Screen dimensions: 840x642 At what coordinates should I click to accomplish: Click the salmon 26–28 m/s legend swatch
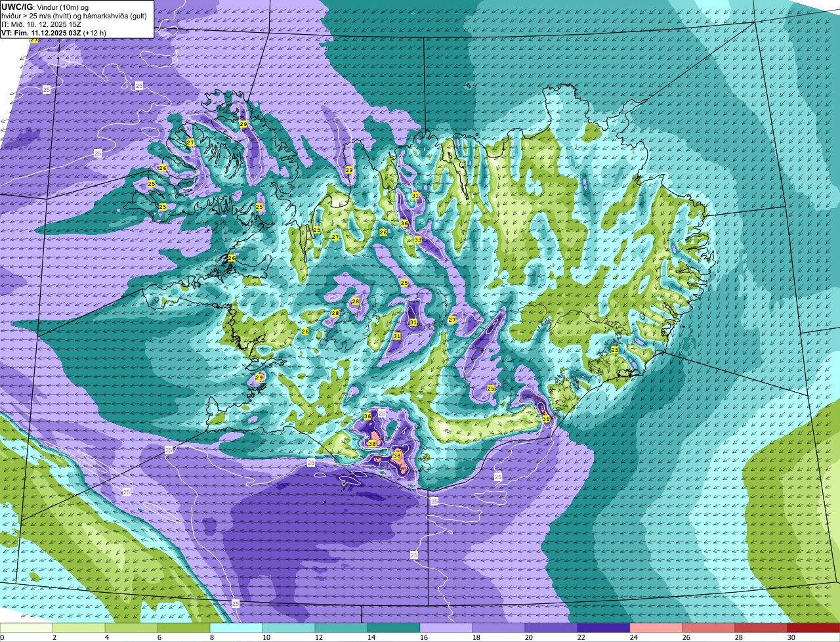tap(709, 628)
